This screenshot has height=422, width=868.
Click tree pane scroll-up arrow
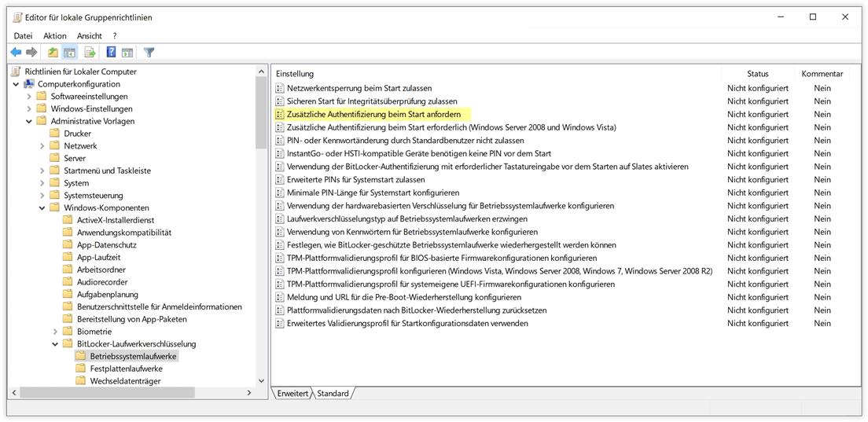(x=261, y=72)
